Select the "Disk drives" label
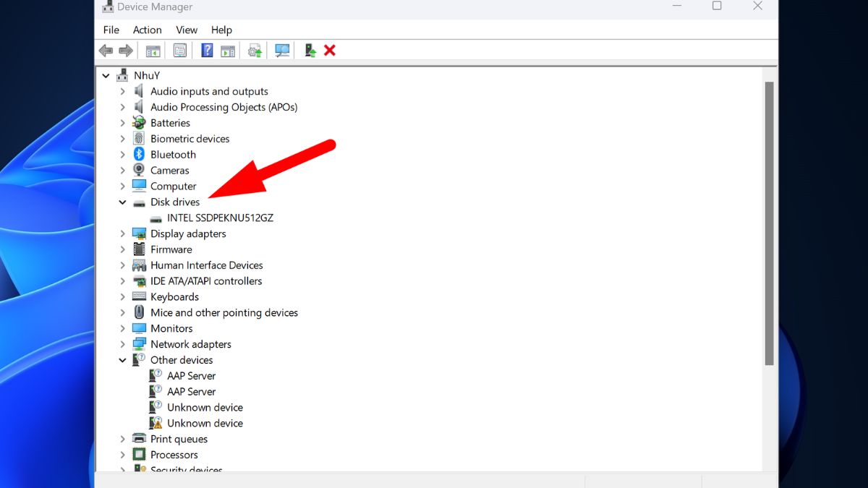 tap(175, 202)
